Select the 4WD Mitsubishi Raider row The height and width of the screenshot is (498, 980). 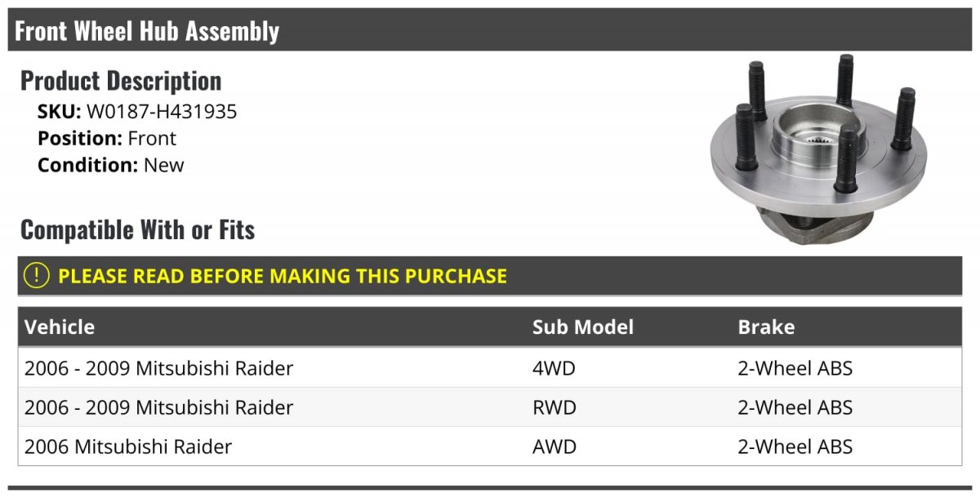[x=490, y=368]
